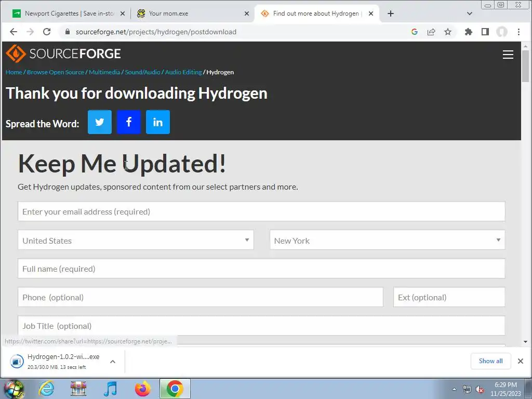Close the downloads bar
Screen dimensions: 532x399
tap(521, 361)
